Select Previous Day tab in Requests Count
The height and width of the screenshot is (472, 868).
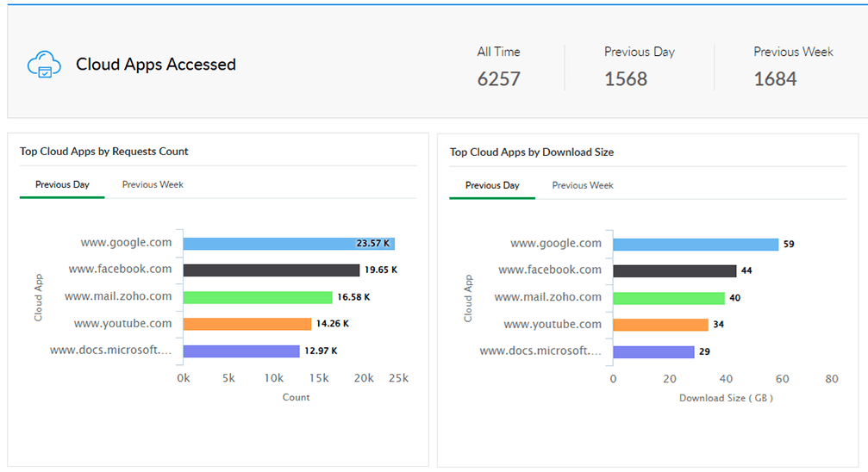(62, 185)
